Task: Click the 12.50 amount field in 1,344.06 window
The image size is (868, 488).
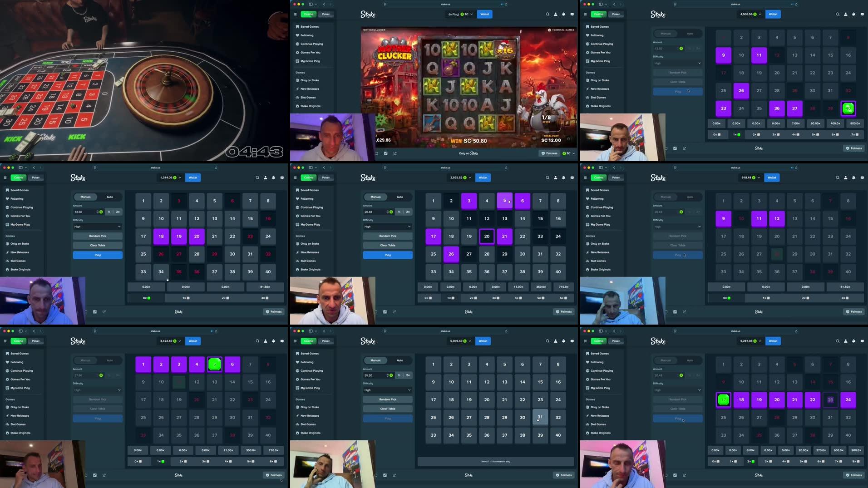Action: (88, 212)
